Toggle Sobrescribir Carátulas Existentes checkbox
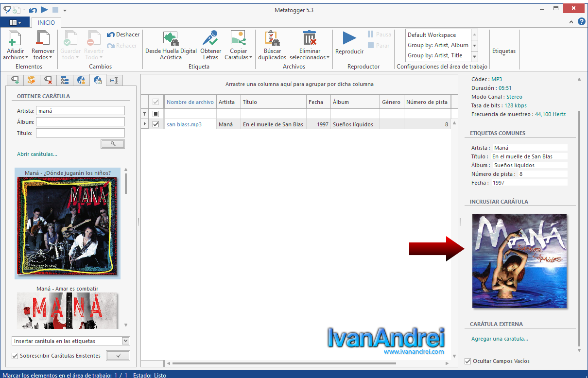588x378 pixels. (x=15, y=356)
